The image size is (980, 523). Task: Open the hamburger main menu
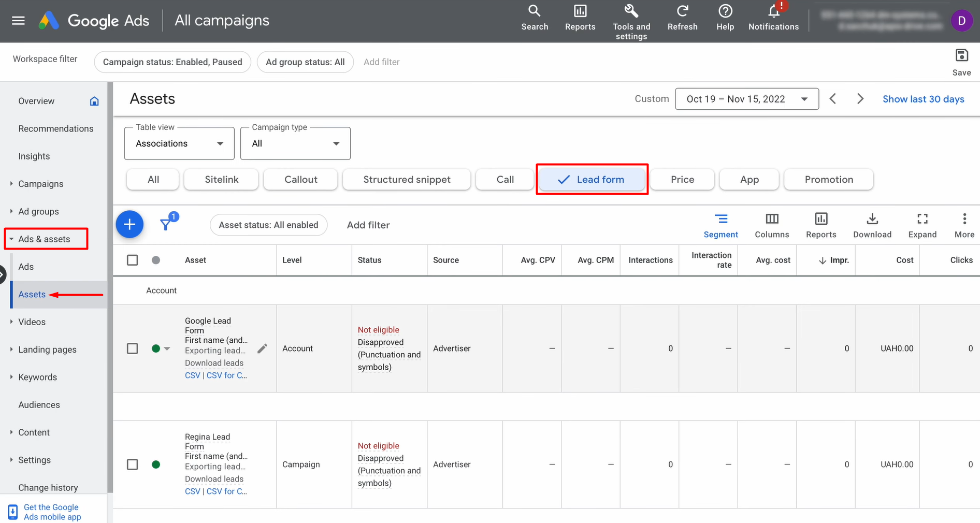(18, 21)
